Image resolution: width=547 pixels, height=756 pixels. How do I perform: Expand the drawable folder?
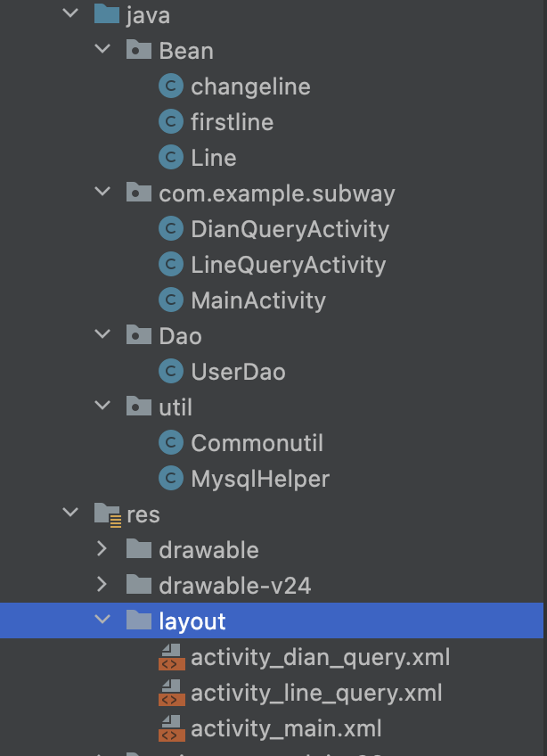102,549
